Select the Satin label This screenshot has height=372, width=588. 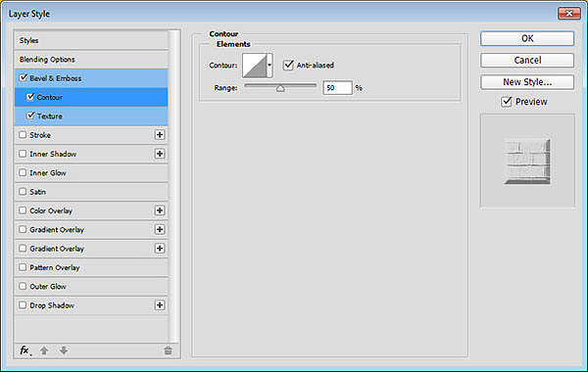37,192
